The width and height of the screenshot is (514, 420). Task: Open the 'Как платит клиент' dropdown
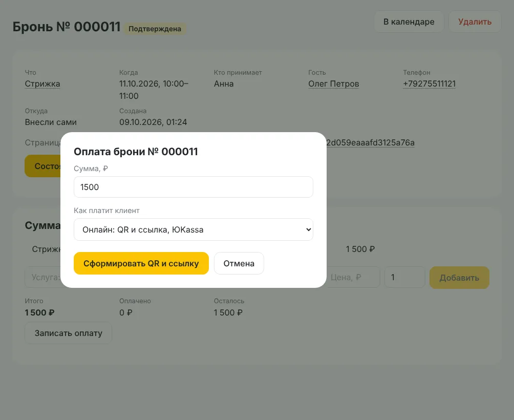(194, 229)
